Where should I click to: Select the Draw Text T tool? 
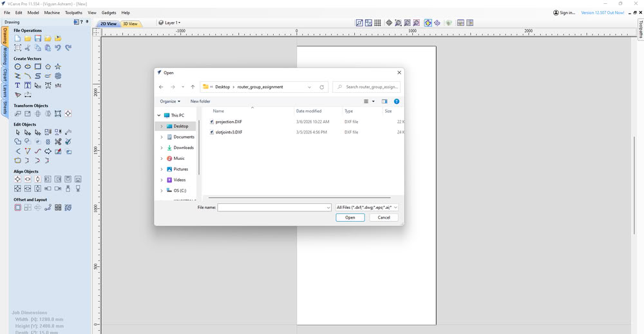click(17, 85)
